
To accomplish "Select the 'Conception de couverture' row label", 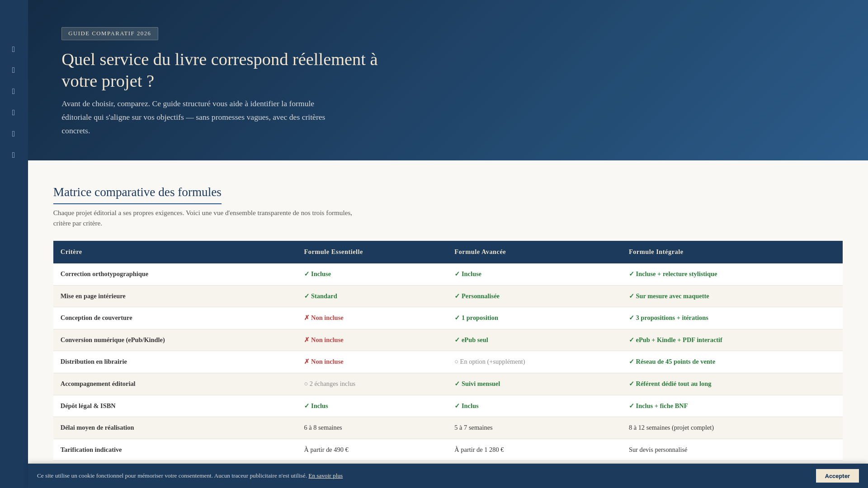I will [96, 318].
